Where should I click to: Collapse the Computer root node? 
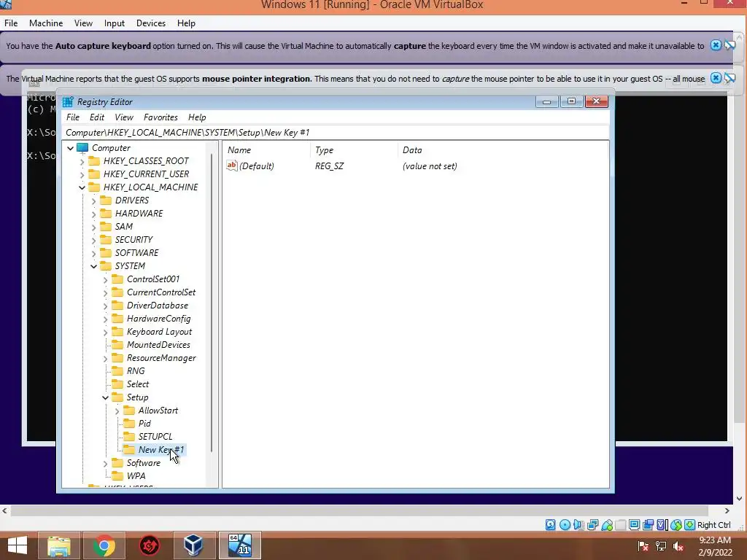pos(71,148)
